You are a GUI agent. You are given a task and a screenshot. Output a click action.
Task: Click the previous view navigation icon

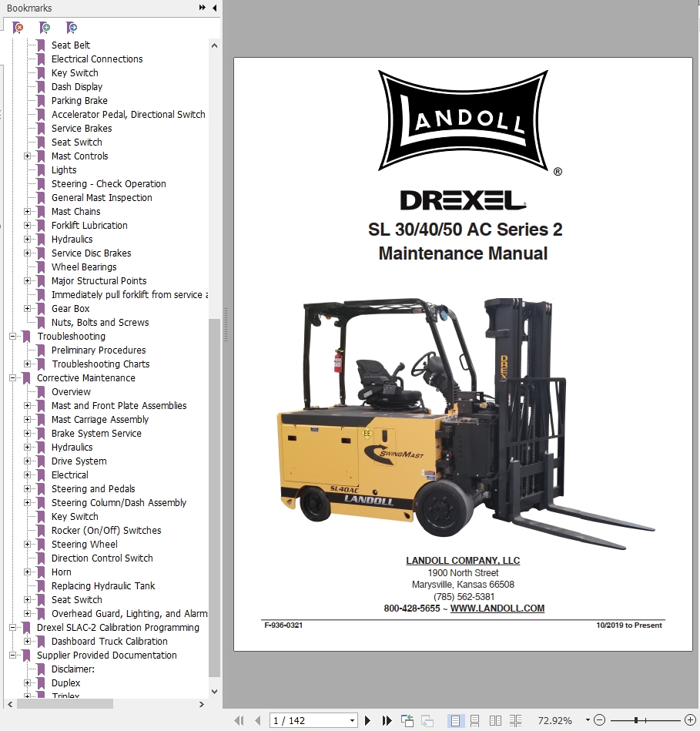pos(407,721)
